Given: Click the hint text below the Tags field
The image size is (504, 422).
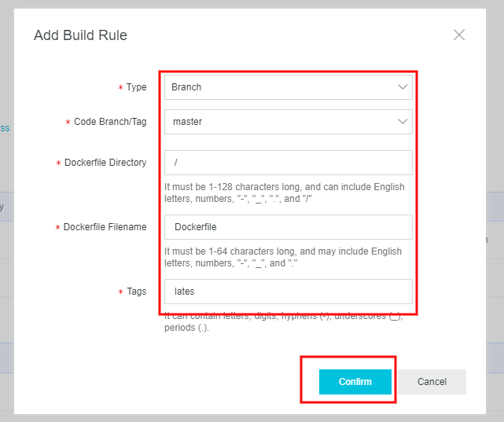Looking at the screenshot, I should [283, 321].
